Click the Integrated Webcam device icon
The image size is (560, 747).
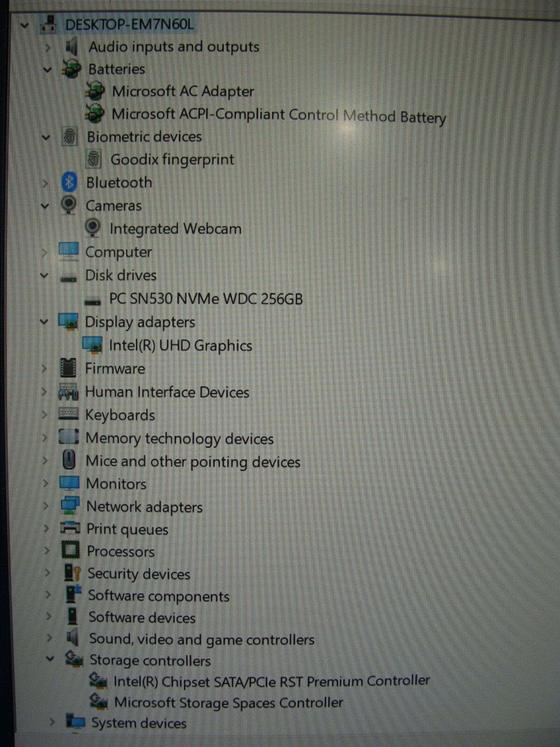(92, 228)
